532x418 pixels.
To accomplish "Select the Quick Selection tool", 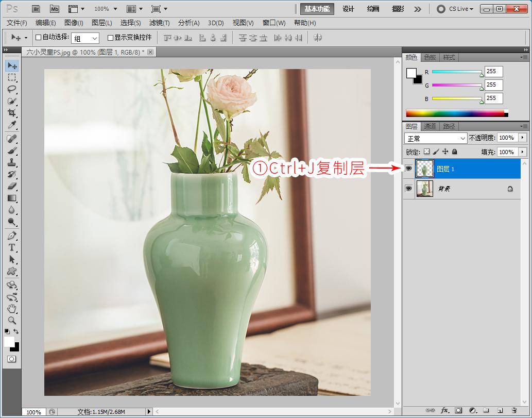I will [12, 101].
